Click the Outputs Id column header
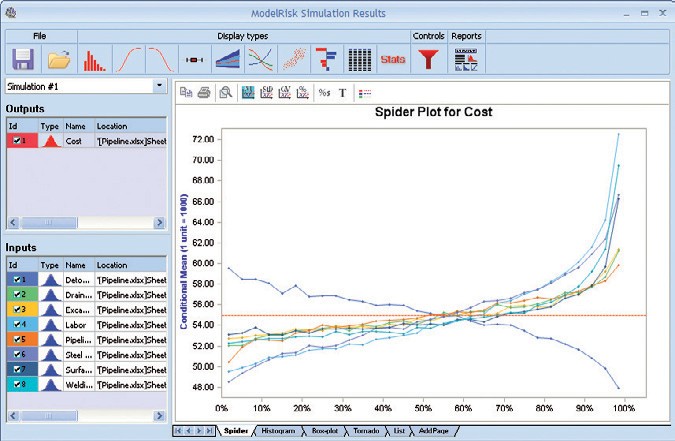Image resolution: width=675 pixels, height=441 pixels. click(x=22, y=126)
